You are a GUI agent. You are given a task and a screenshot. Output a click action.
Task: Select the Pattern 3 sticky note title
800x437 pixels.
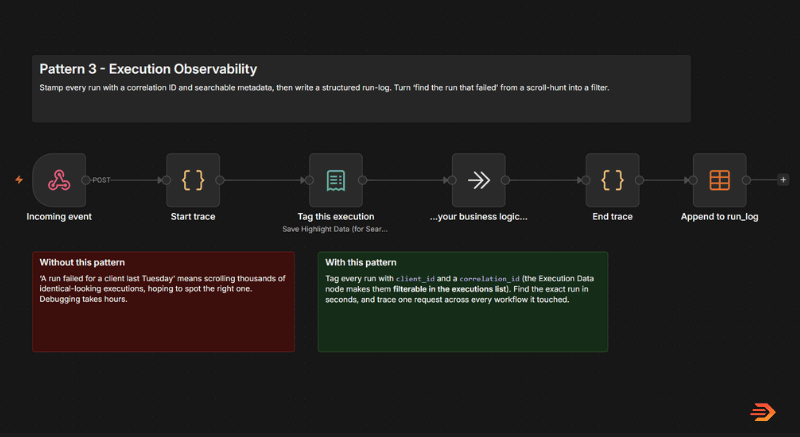click(x=148, y=69)
